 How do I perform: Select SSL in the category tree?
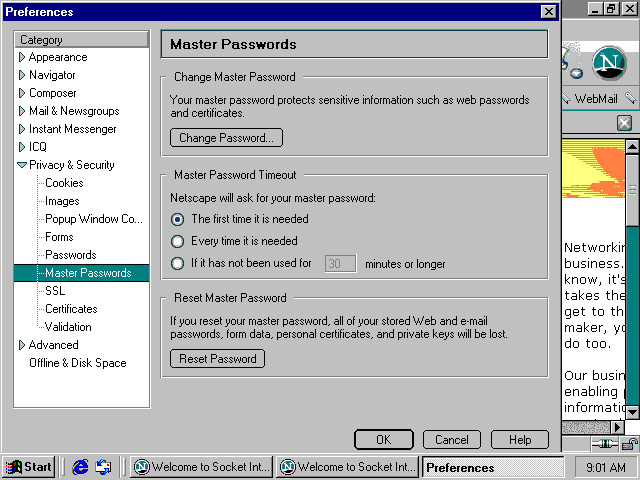[55, 291]
